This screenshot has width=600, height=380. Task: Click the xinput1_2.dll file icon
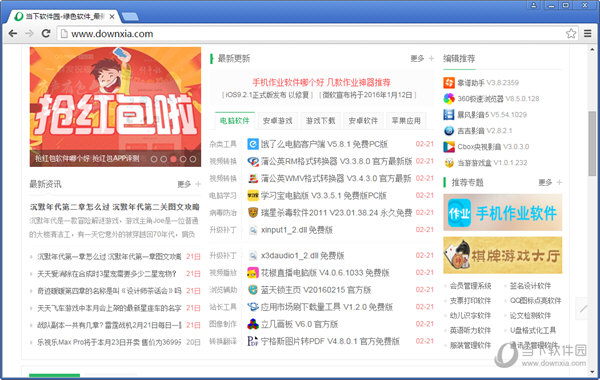[x=253, y=230]
